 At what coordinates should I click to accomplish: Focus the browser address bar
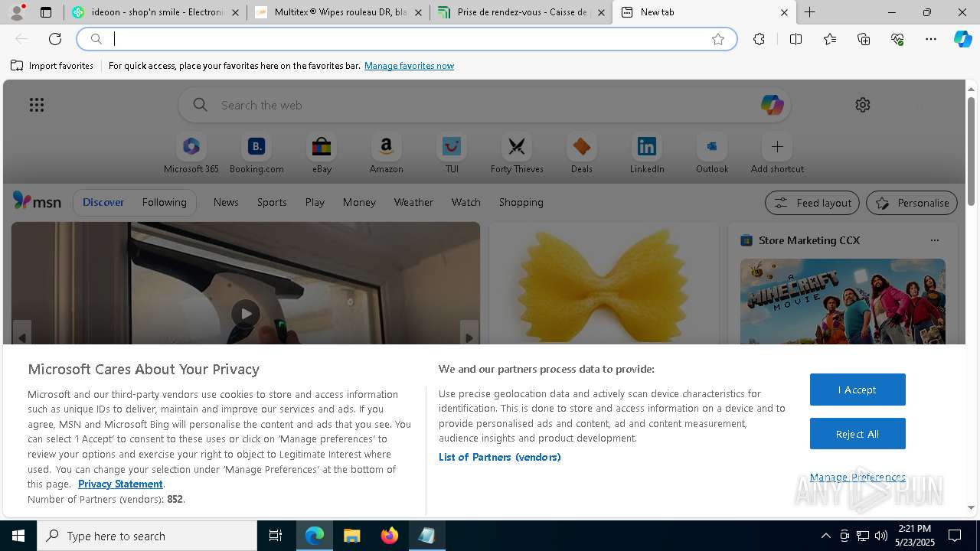click(406, 39)
